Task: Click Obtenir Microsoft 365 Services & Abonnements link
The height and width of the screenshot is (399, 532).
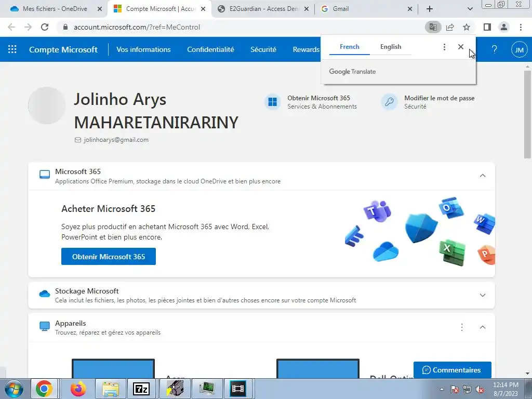Action: [322, 102]
